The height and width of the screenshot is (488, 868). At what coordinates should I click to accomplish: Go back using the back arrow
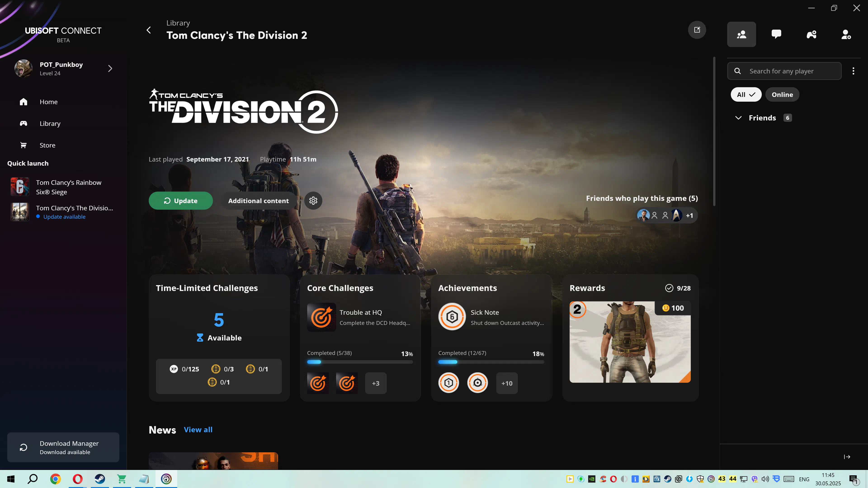point(149,30)
